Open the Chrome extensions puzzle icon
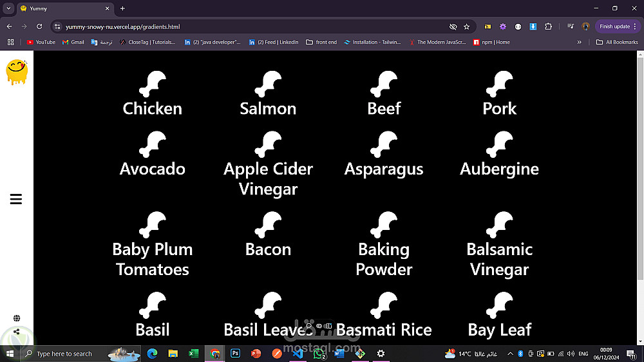The width and height of the screenshot is (644, 362). [x=548, y=26]
